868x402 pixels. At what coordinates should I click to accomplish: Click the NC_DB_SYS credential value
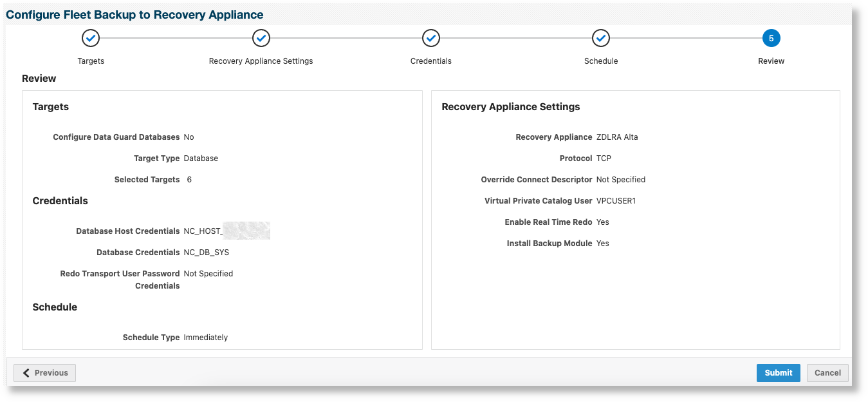pyautogui.click(x=207, y=253)
